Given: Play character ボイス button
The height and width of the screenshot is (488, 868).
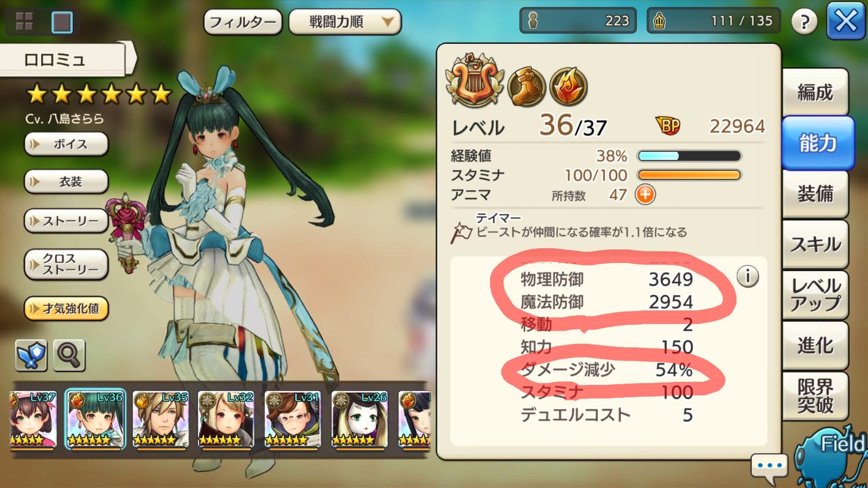Looking at the screenshot, I should pyautogui.click(x=66, y=144).
